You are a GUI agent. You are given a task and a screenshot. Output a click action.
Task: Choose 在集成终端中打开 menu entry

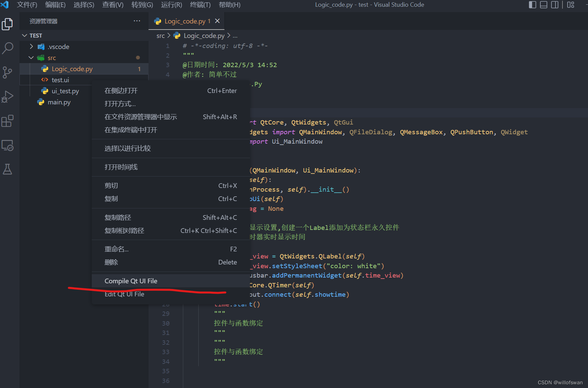(x=171, y=130)
